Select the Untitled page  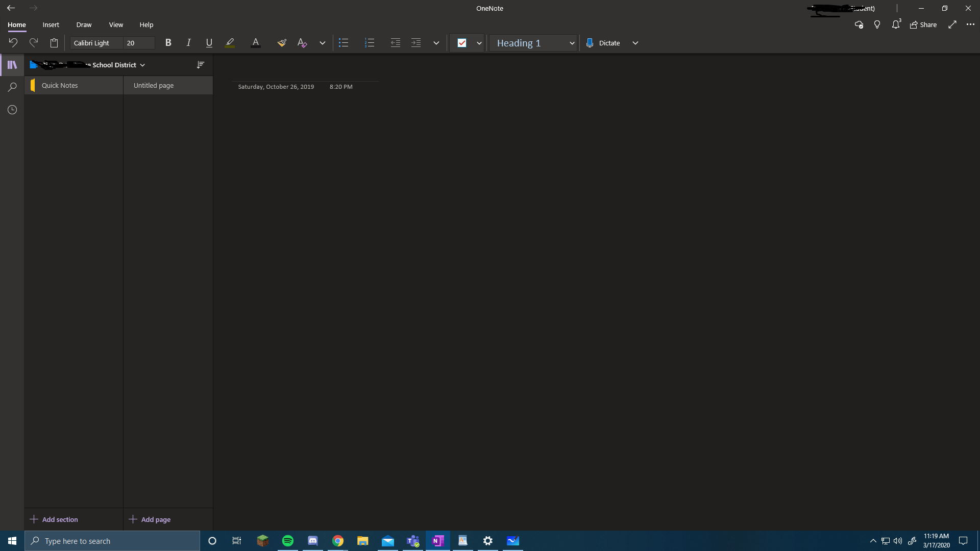pyautogui.click(x=168, y=85)
